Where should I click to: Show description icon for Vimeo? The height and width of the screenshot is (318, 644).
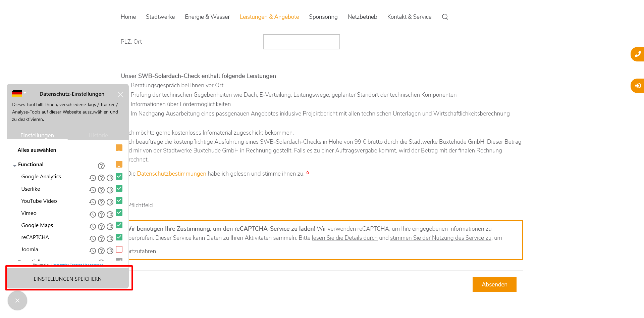point(101,215)
